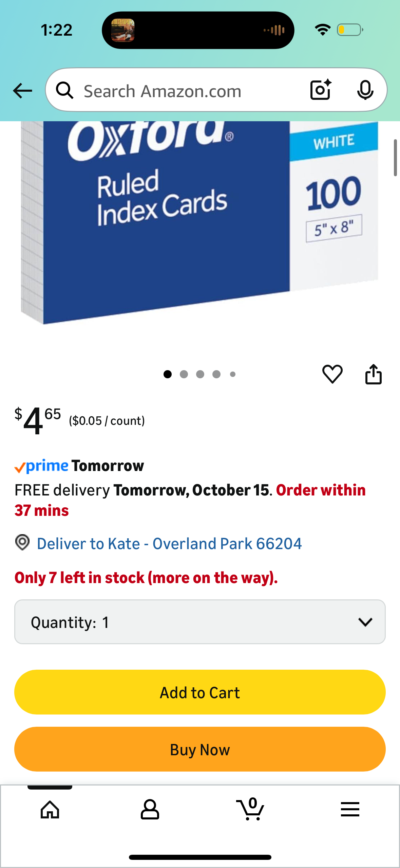The image size is (400, 868).
Task: Open the hamburger menu tab
Action: 350,809
